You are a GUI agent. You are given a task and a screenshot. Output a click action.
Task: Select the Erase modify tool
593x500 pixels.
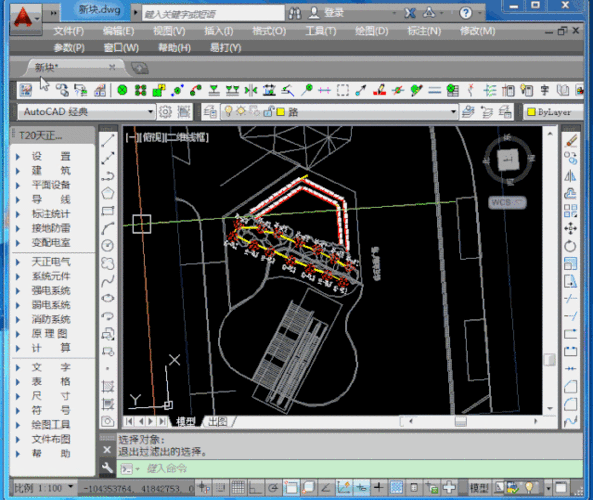[x=571, y=141]
